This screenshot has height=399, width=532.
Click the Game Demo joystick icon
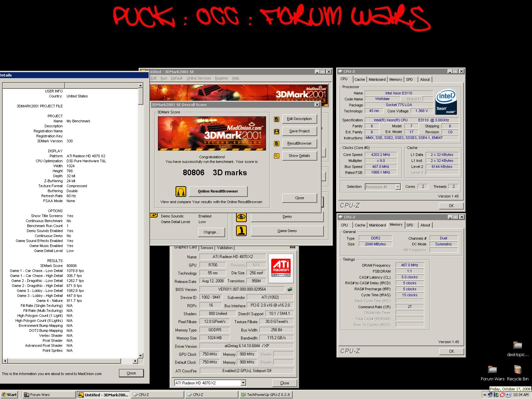point(241,231)
